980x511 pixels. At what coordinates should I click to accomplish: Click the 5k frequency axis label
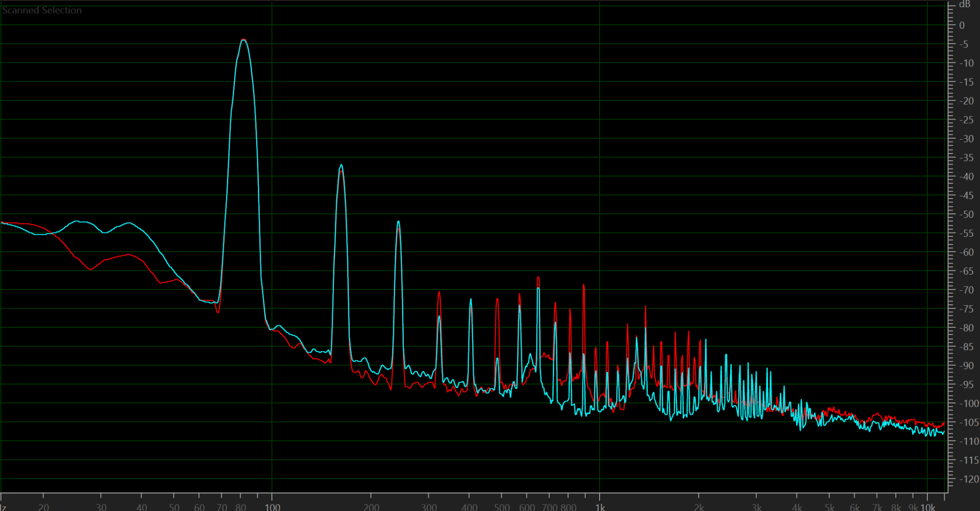(829, 507)
